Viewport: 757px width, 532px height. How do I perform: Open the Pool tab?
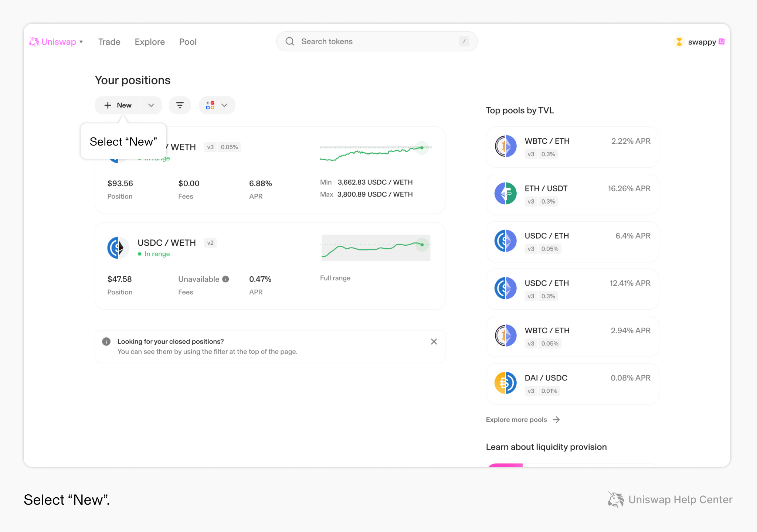(188, 42)
